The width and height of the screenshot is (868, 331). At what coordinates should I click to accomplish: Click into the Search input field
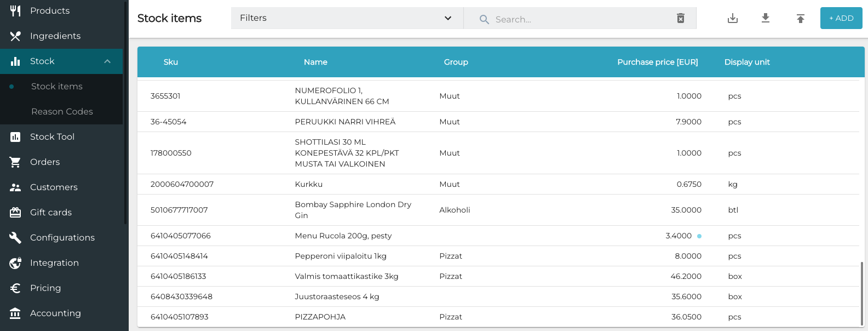[x=580, y=19]
